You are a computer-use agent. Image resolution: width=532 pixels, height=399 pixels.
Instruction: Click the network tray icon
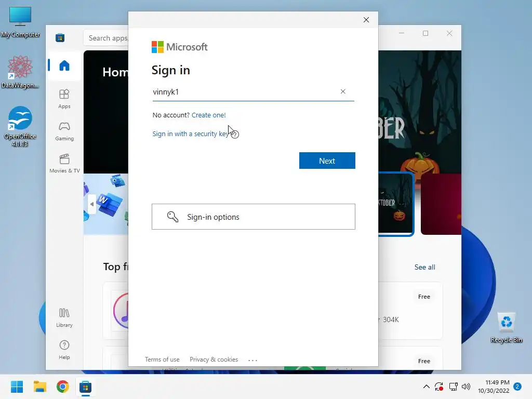click(453, 387)
